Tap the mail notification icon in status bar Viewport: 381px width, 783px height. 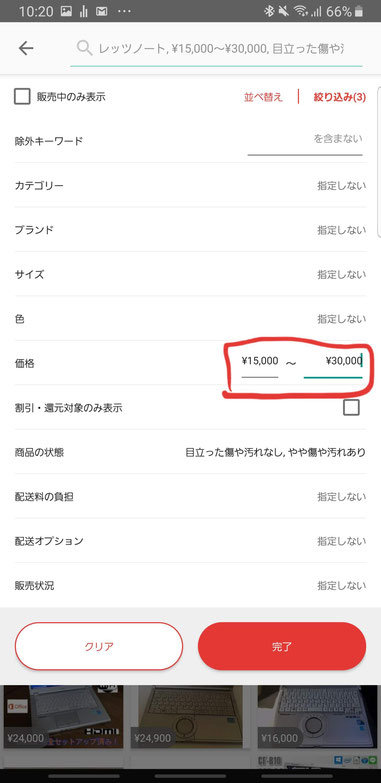pyautogui.click(x=101, y=11)
